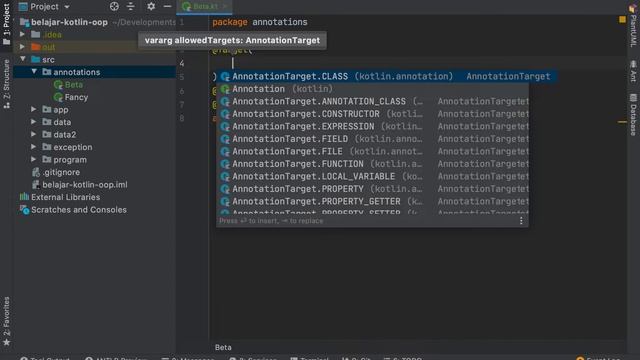Choose AnnotationTarget.PROPERTY suggestion

[x=372, y=189]
